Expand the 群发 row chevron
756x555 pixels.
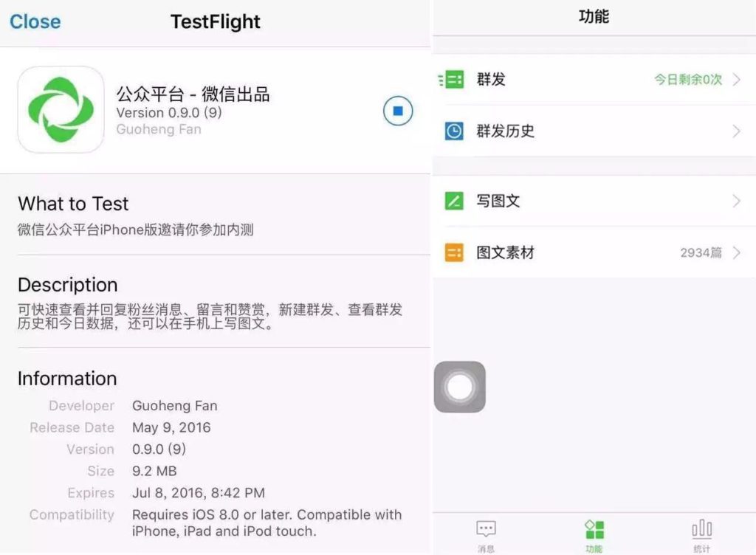(x=736, y=79)
